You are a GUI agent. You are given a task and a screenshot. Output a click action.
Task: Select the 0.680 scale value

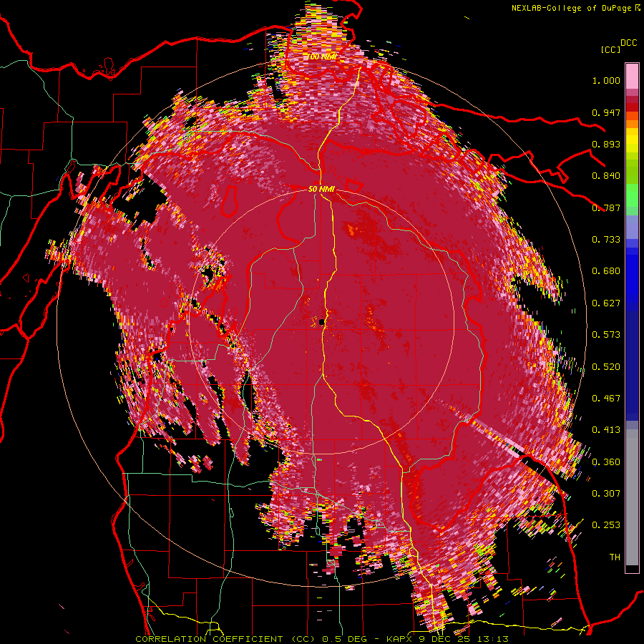pos(606,271)
